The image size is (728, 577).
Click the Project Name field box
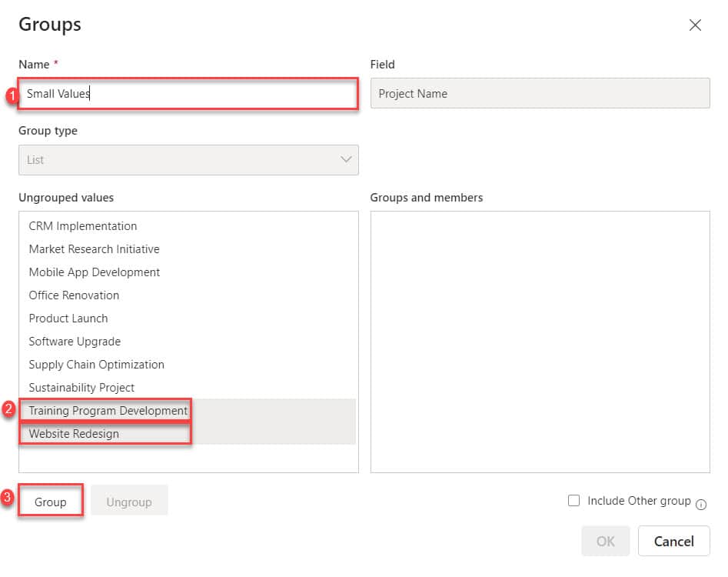pyautogui.click(x=540, y=93)
